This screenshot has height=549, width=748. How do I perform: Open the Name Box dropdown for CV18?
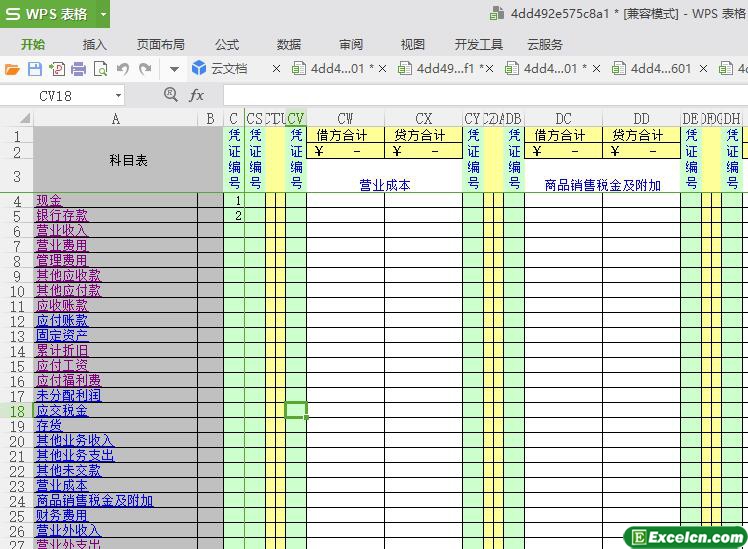[118, 96]
